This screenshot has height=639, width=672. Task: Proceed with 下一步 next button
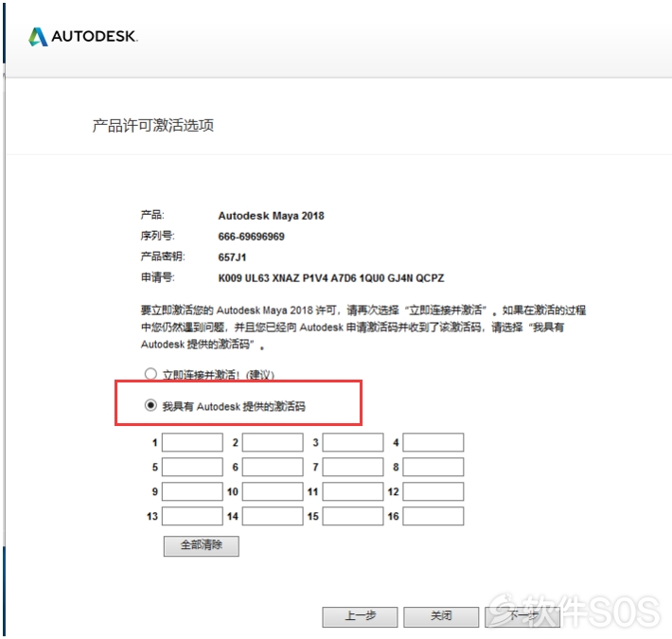tap(522, 616)
